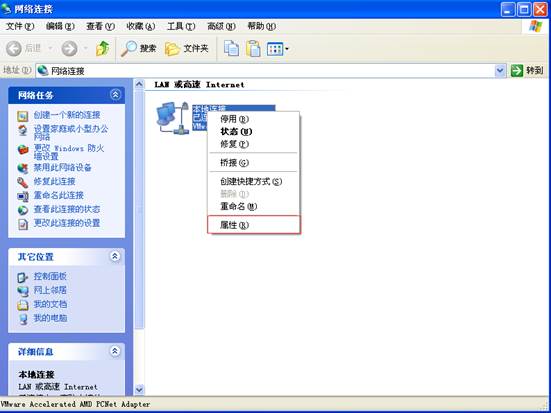Choose 属性 from the context menu
Viewport: 551px width, 413px height.
click(x=254, y=225)
